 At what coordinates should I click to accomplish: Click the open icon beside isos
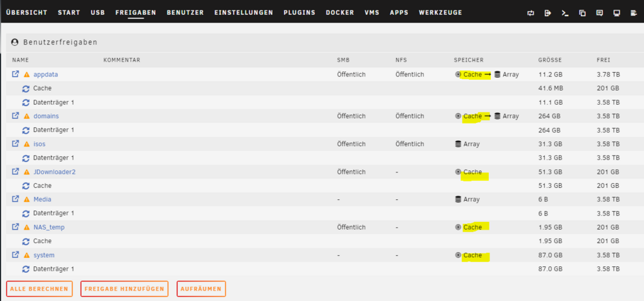[15, 143]
